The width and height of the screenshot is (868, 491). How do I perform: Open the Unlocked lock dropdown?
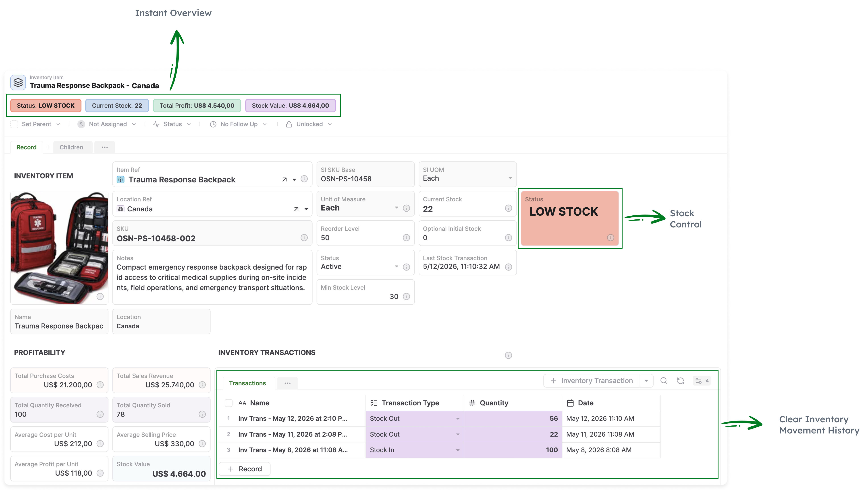309,124
